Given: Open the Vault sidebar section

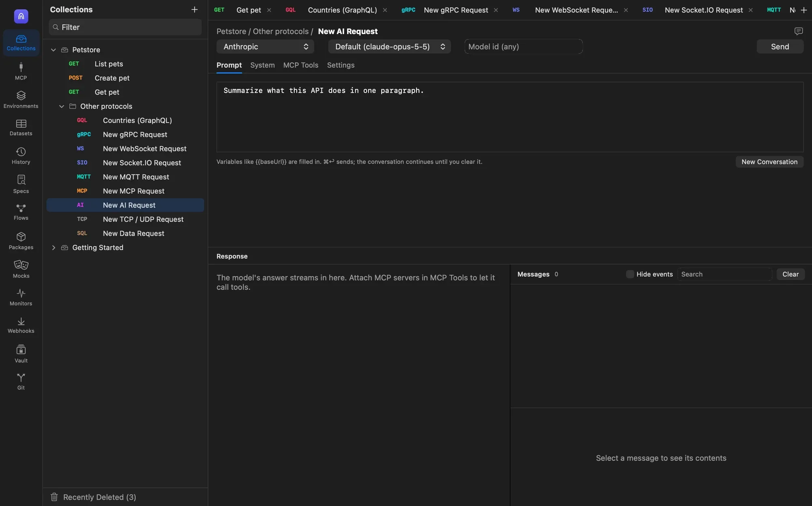Looking at the screenshot, I should (21, 354).
